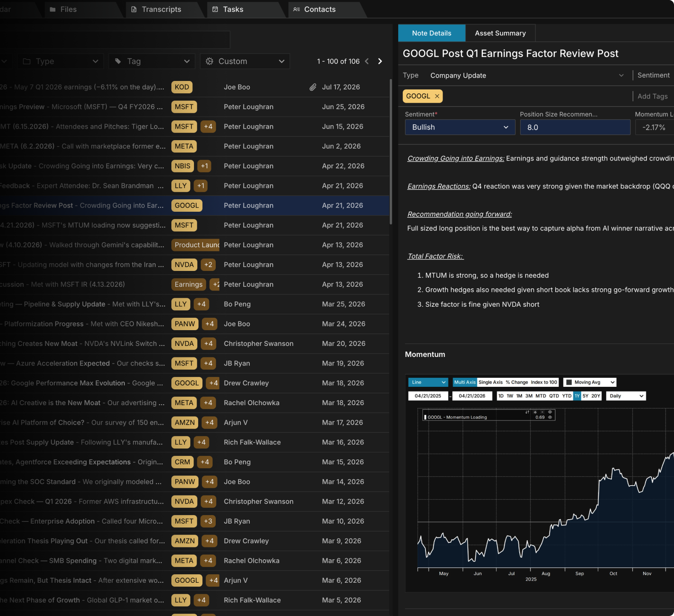This screenshot has height=616, width=674.
Task: Click the KOD tag chip
Action: [x=182, y=87]
